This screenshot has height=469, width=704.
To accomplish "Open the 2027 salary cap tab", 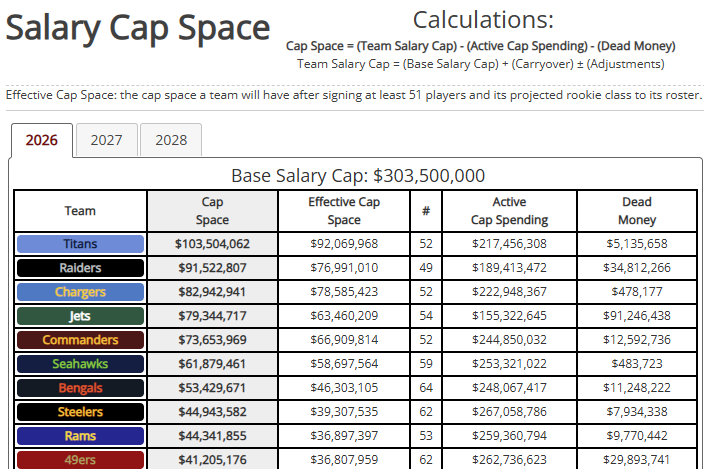I will pyautogui.click(x=106, y=140).
